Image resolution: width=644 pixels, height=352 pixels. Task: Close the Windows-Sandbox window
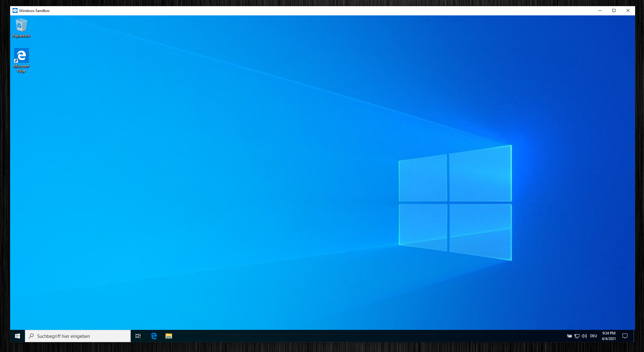[x=628, y=10]
